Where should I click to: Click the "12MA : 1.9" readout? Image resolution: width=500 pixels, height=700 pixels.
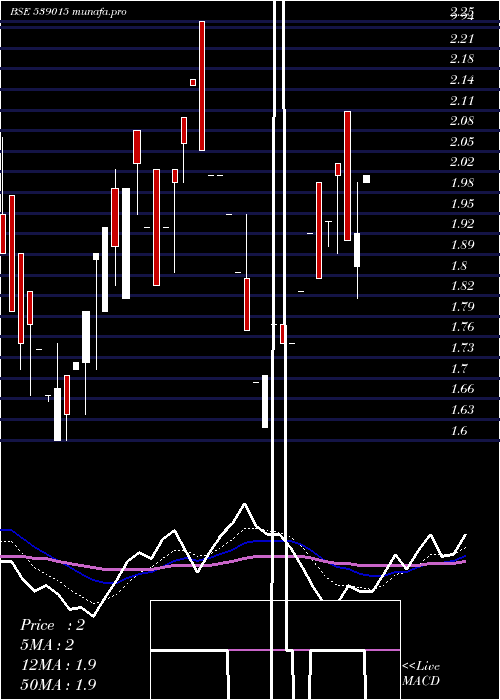point(58,665)
